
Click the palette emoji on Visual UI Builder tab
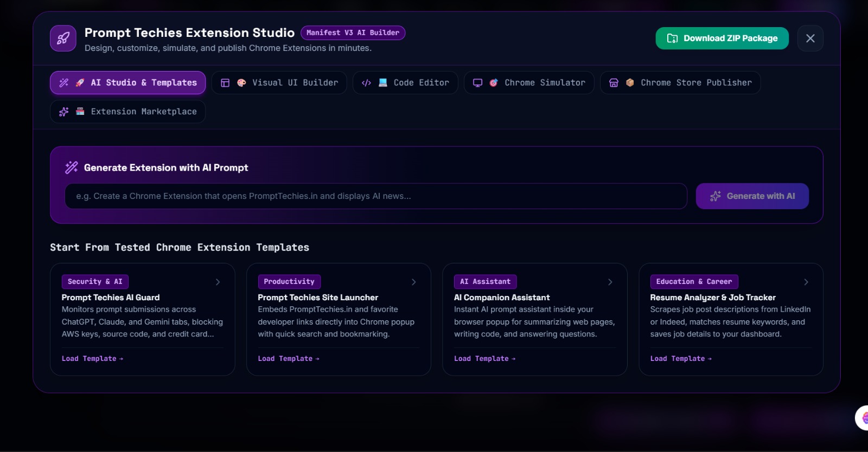tap(241, 83)
